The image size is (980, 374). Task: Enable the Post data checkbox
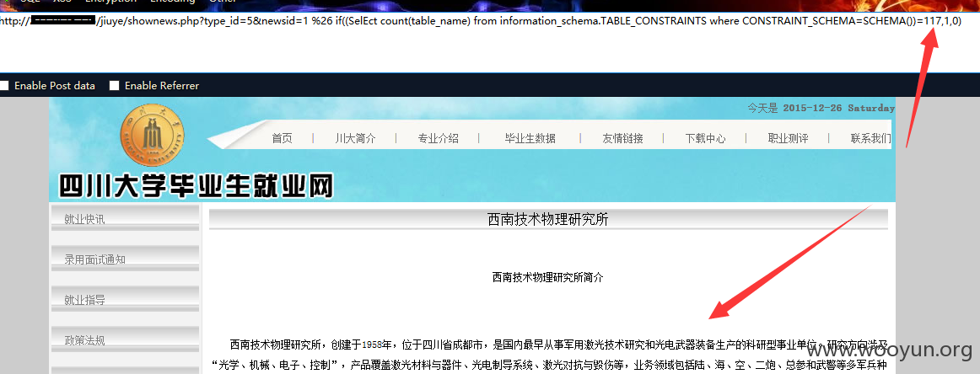pyautogui.click(x=4, y=86)
